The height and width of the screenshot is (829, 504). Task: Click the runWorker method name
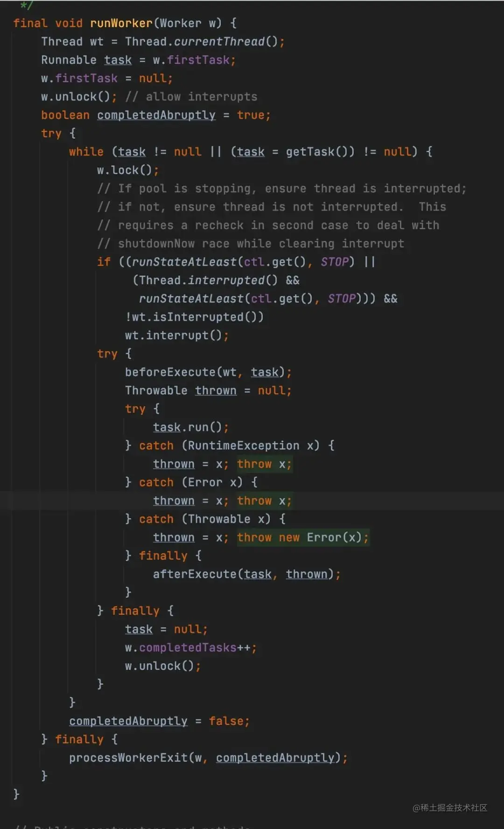coord(121,23)
